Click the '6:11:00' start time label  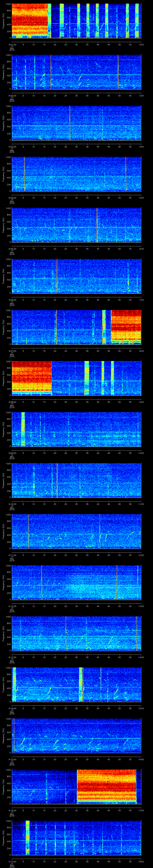pyautogui.click(x=12, y=555)
